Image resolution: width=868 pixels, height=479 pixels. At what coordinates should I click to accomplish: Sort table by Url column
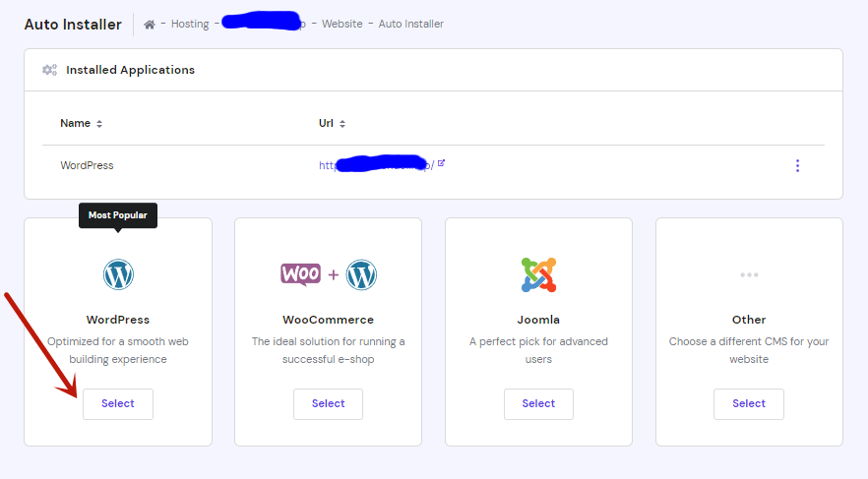333,123
